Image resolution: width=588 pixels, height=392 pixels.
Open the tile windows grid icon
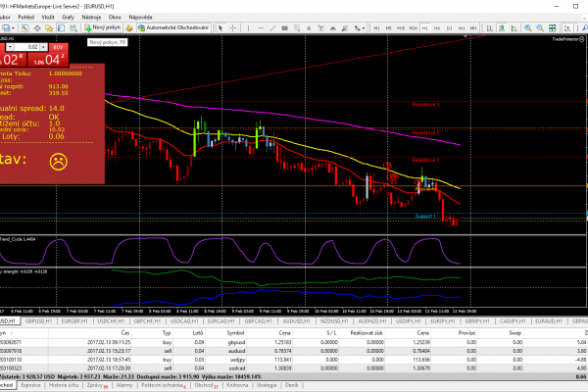click(x=552, y=28)
